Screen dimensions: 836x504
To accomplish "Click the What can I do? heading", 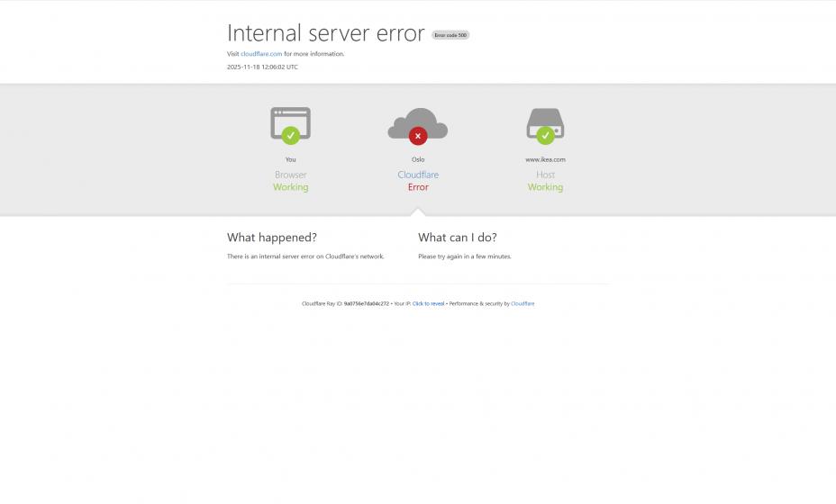I will (x=458, y=238).
